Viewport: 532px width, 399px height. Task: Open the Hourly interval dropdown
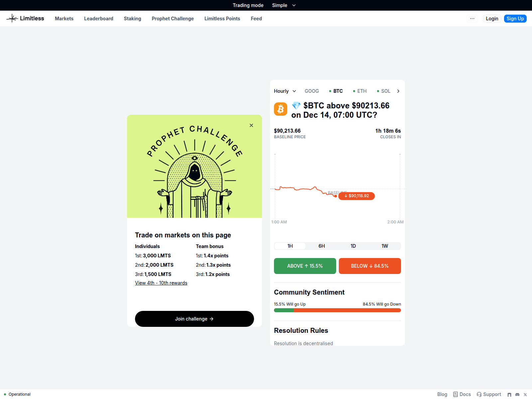285,91
